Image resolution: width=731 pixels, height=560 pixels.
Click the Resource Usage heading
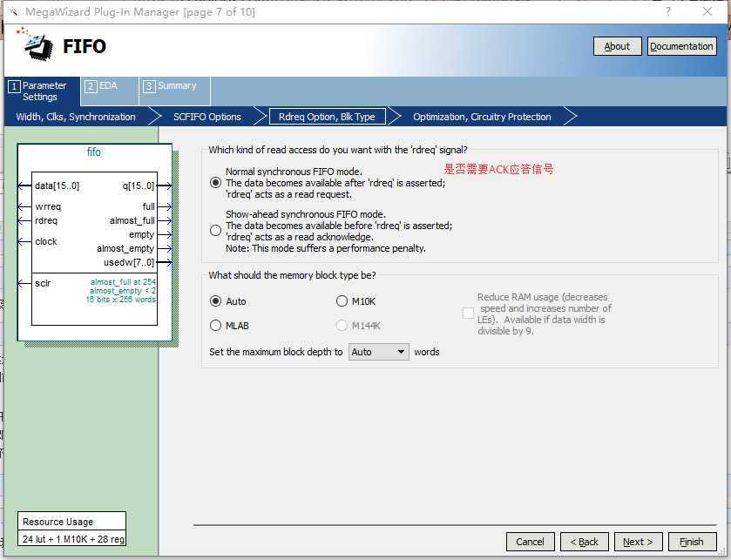pyautogui.click(x=58, y=522)
